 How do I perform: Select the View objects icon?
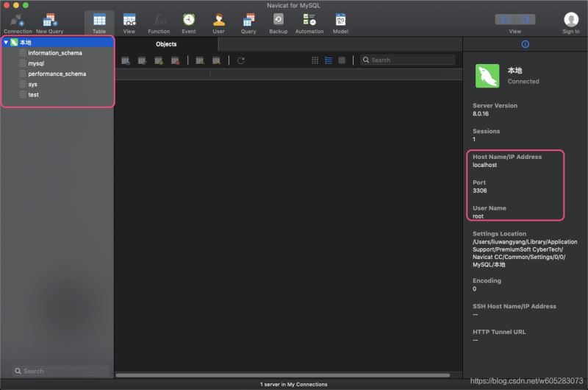click(x=129, y=21)
